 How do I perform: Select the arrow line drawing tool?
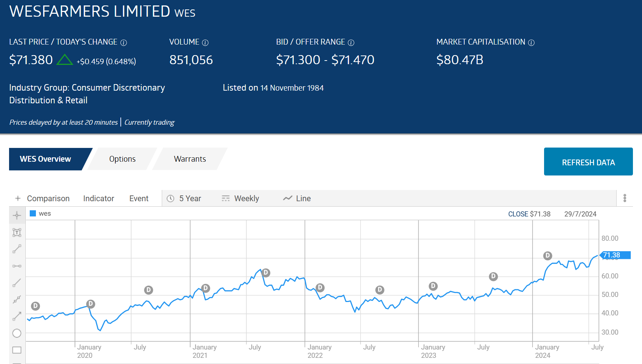17,316
